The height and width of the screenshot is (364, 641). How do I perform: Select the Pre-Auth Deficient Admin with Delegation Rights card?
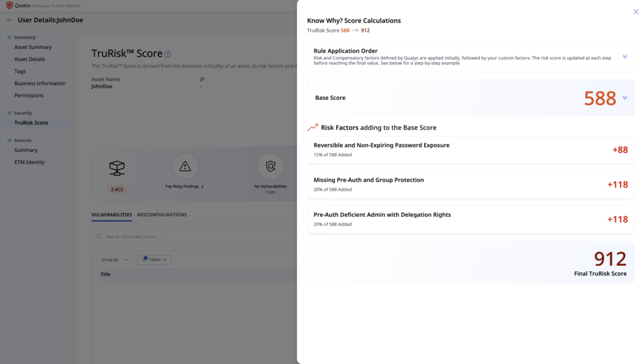470,220
